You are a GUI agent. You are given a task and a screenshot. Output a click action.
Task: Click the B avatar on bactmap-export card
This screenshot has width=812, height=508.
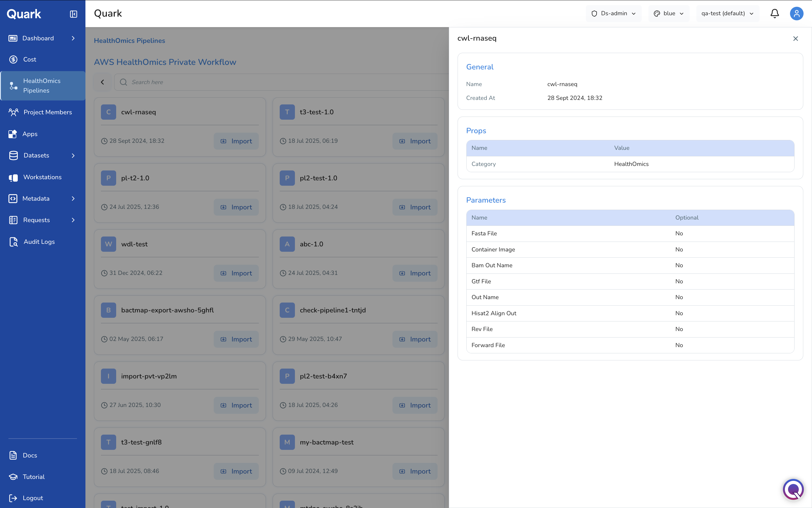pyautogui.click(x=108, y=310)
